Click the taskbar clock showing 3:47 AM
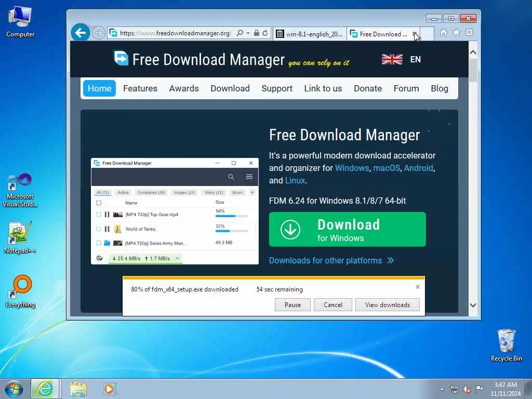532x399 pixels. (505, 389)
